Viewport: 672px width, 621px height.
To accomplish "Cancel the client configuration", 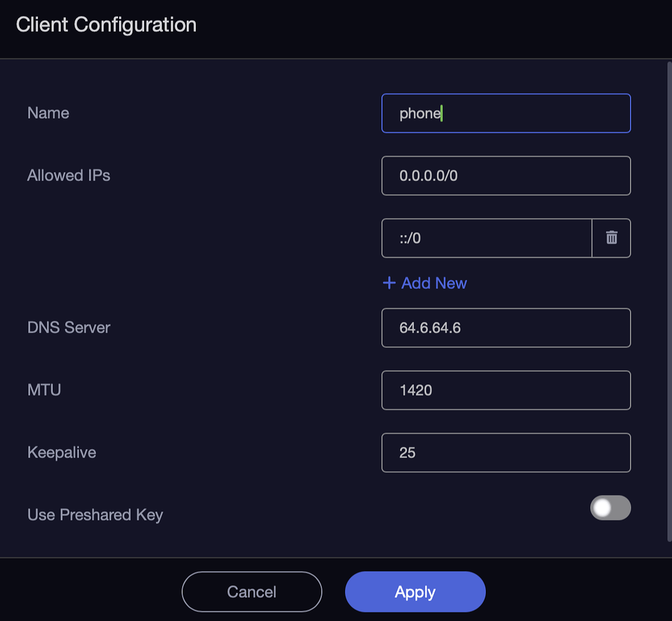I will point(252,591).
